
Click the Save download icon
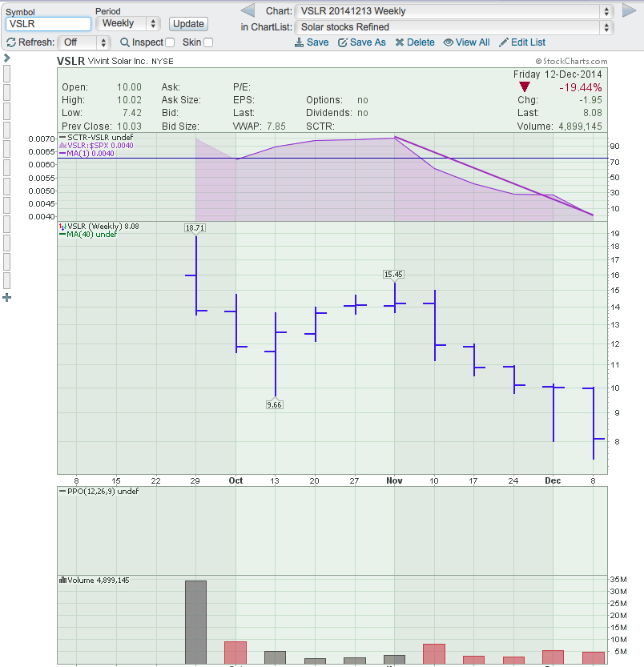point(300,42)
